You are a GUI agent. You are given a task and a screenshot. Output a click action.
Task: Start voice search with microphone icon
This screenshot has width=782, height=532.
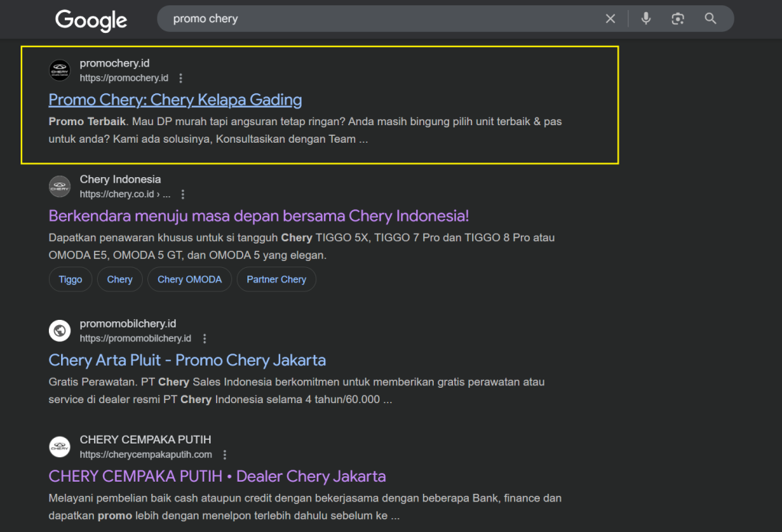coord(646,19)
